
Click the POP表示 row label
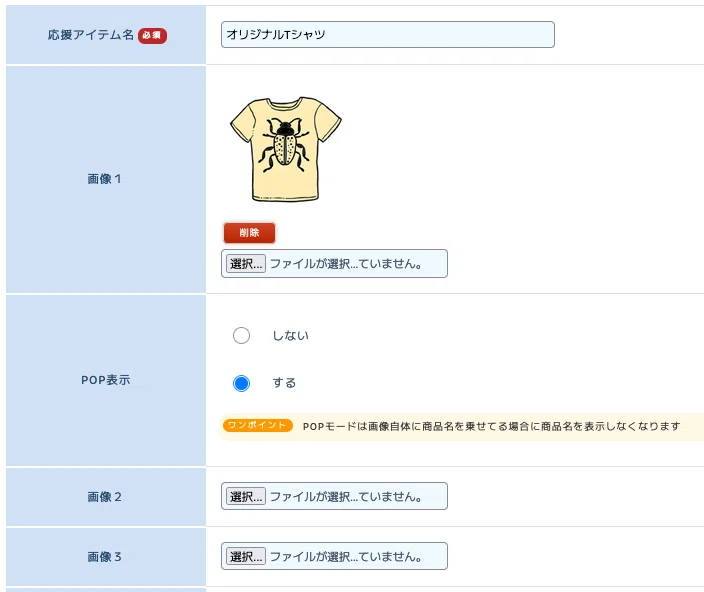click(x=106, y=380)
